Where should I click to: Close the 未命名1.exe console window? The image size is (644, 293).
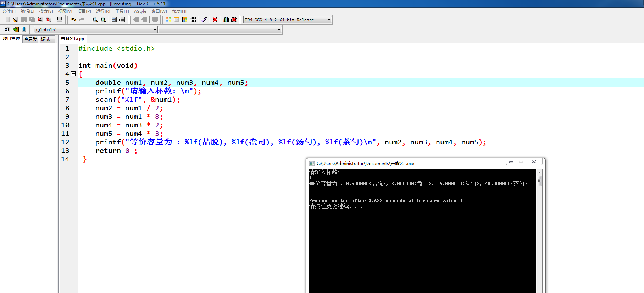(x=534, y=162)
